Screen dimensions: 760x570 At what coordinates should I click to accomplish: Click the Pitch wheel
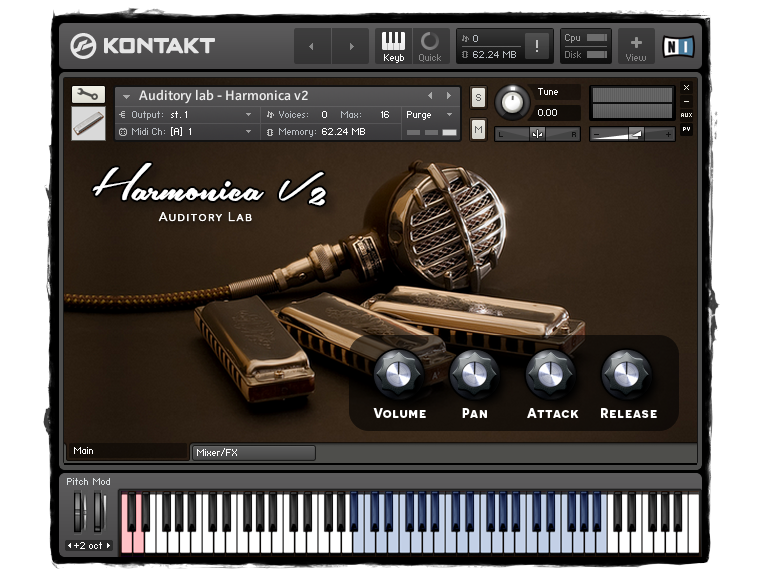point(79,511)
